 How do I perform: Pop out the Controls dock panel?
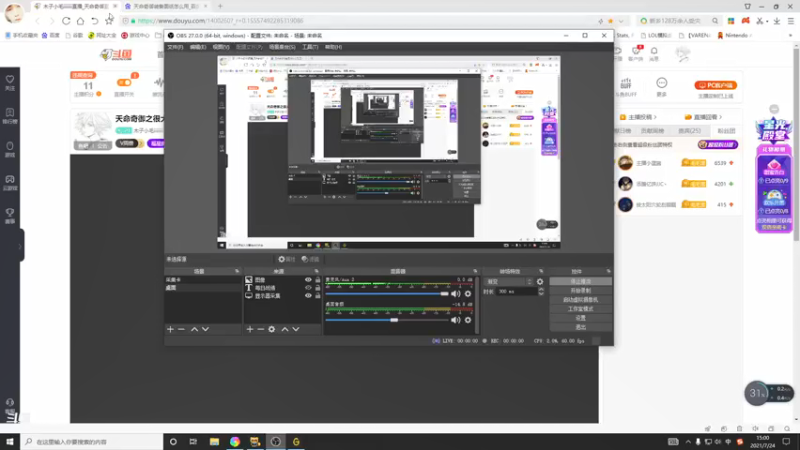[608, 271]
